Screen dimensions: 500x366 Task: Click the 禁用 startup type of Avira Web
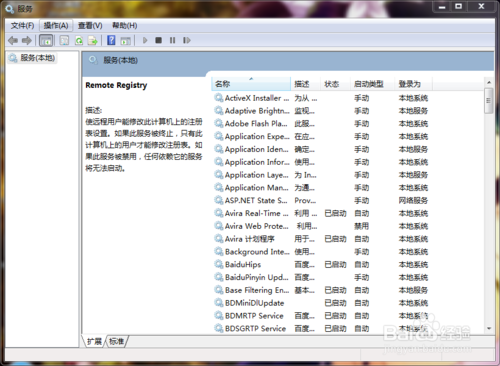362,226
